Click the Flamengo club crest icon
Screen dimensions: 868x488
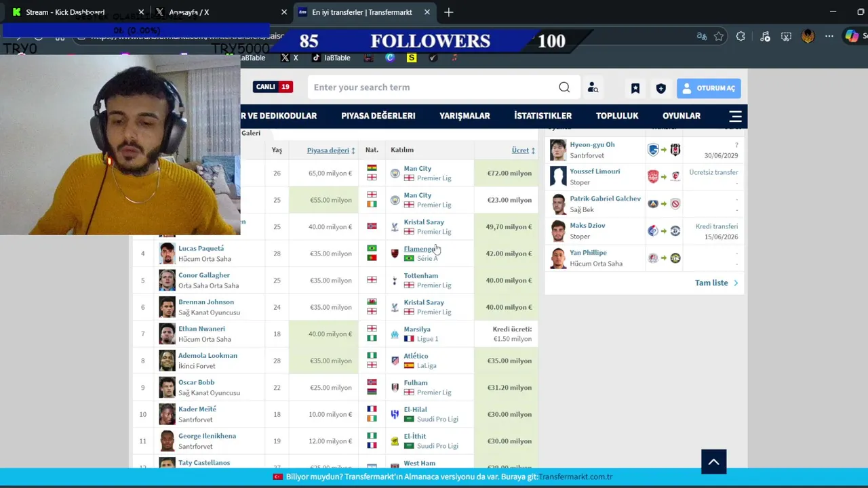pos(395,253)
